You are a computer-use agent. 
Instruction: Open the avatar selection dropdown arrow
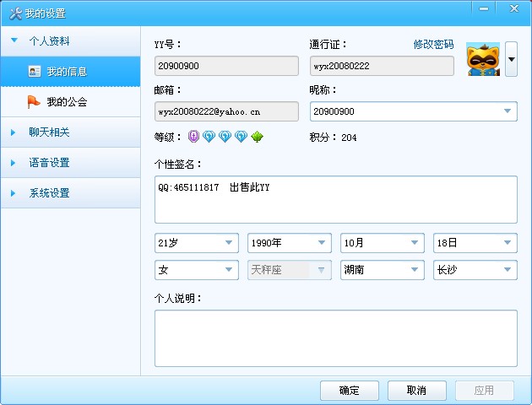point(511,59)
